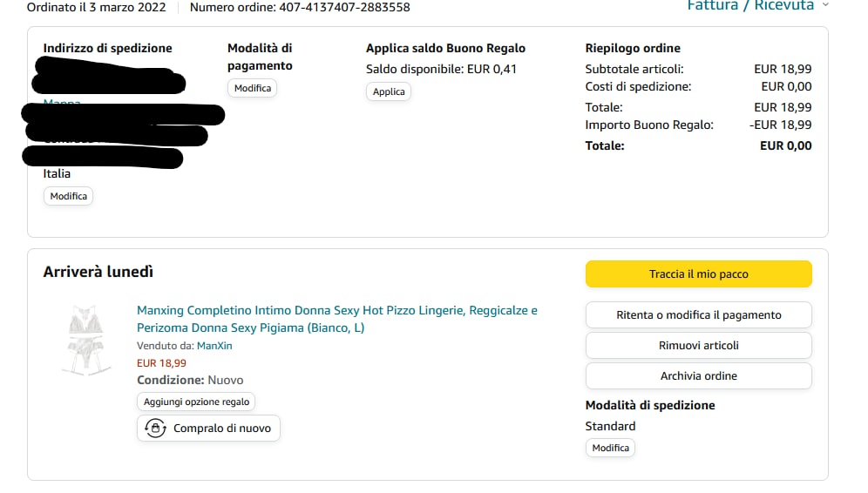Click Aggiungi opzione regalo

[x=196, y=402]
